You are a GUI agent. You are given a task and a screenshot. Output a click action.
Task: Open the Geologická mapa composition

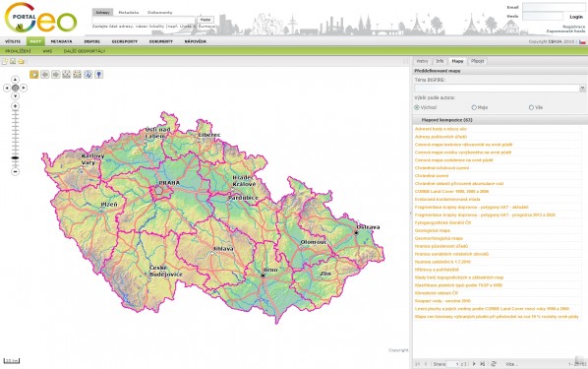pos(433,230)
